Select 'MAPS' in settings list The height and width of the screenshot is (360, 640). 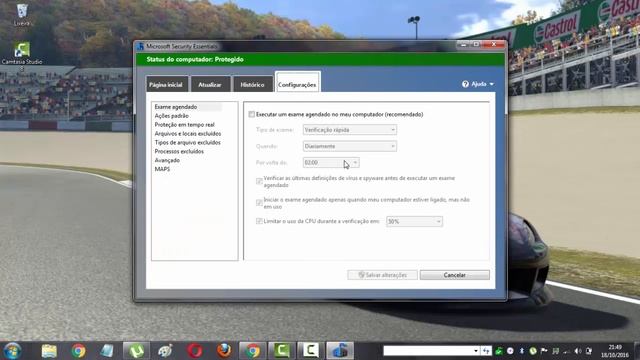pos(162,169)
